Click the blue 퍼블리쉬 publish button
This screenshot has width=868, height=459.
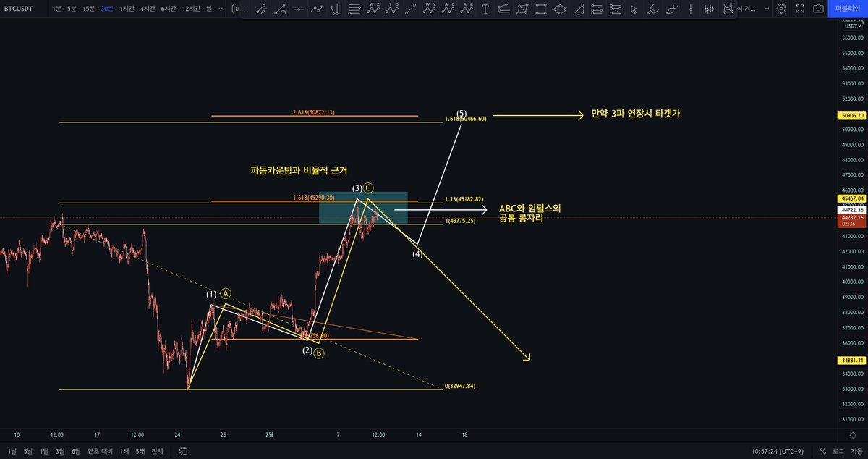pyautogui.click(x=848, y=9)
